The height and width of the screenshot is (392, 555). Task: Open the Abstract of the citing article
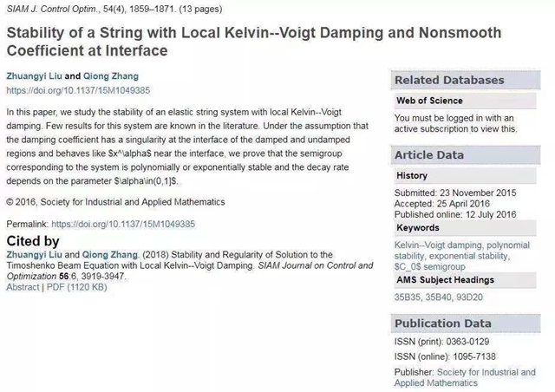tap(23, 286)
